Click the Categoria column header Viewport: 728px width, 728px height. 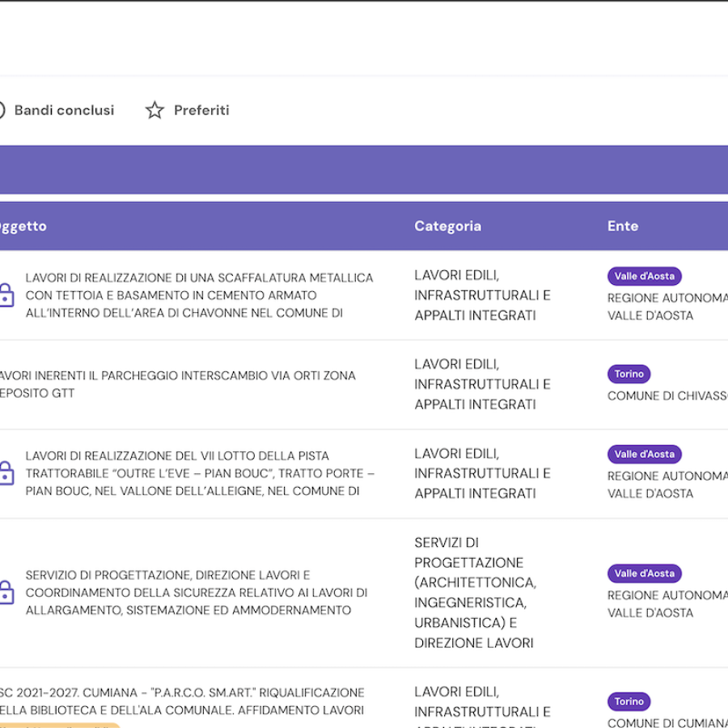(447, 226)
